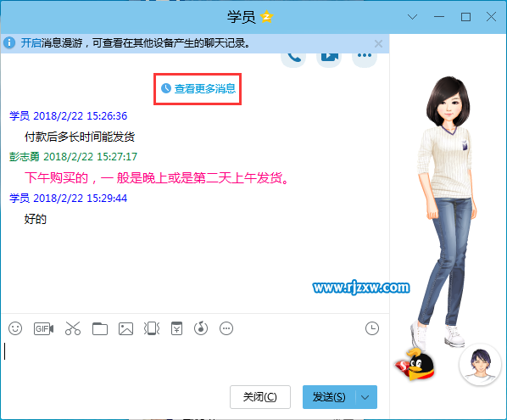Open message history clock icon

click(372, 328)
